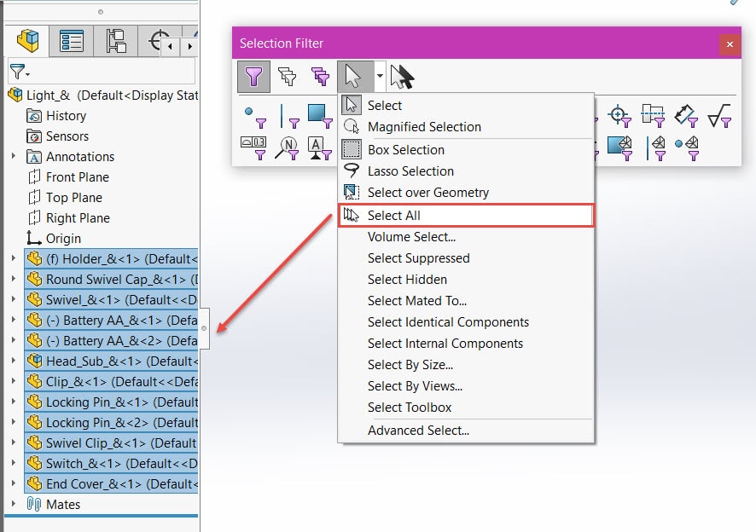
Task: Click the Dimensions filter icon
Action: [686, 116]
